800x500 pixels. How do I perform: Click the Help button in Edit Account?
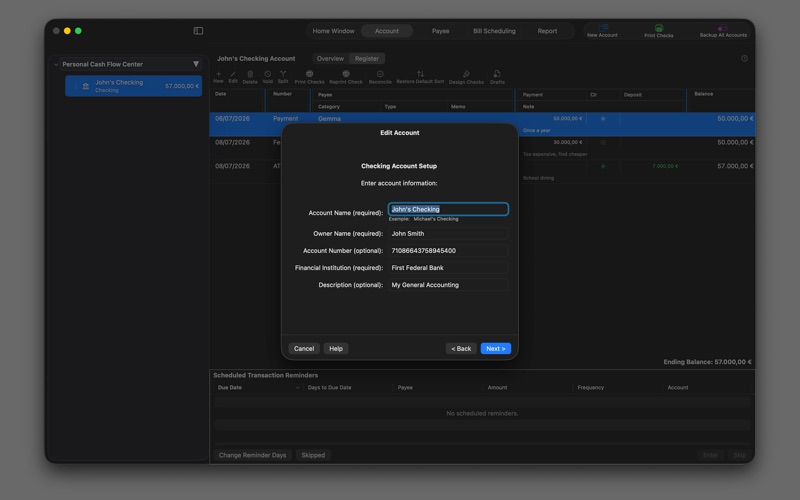point(336,348)
